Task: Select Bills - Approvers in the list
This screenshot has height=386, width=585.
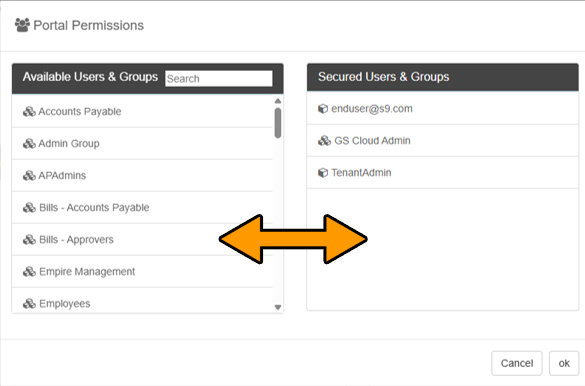Action: click(x=142, y=240)
